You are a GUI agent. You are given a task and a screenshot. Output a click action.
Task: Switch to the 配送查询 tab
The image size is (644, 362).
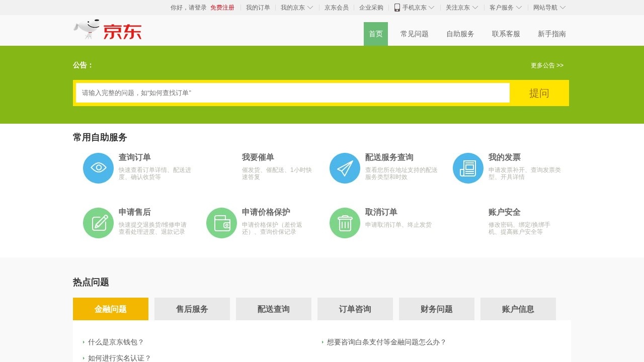[x=274, y=309]
